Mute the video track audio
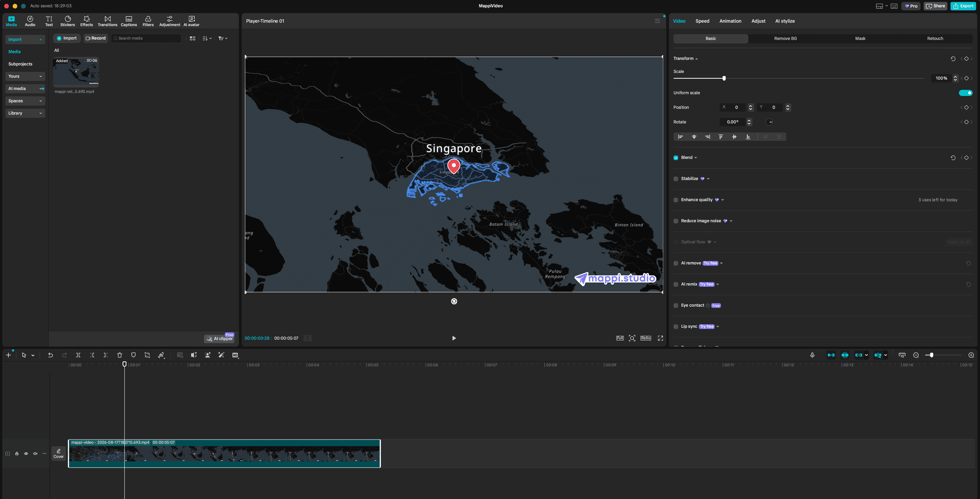This screenshot has width=980, height=499. (x=35, y=454)
